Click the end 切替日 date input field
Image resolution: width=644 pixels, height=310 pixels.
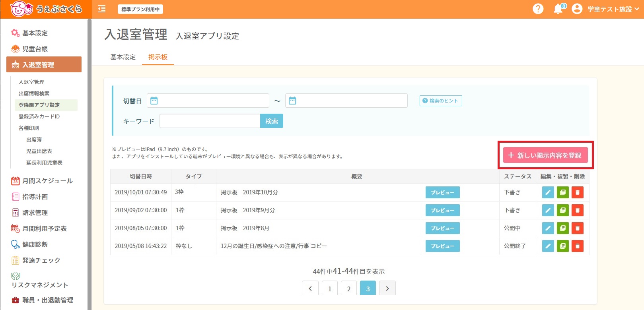click(346, 101)
